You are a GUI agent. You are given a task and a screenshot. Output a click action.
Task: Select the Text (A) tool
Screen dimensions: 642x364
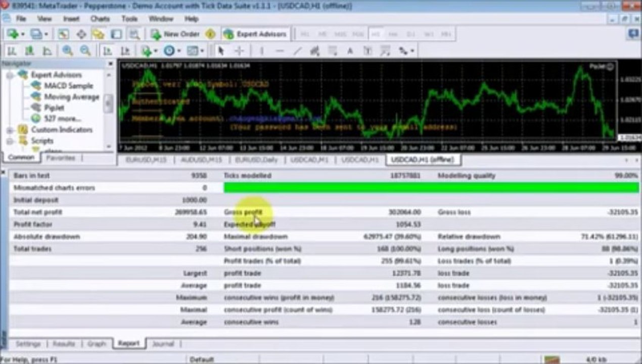coord(350,51)
